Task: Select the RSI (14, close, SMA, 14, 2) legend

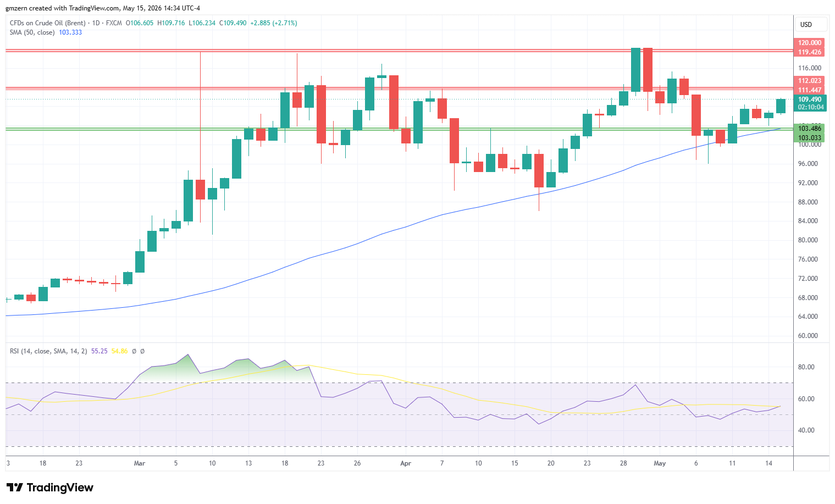Action: [x=48, y=351]
